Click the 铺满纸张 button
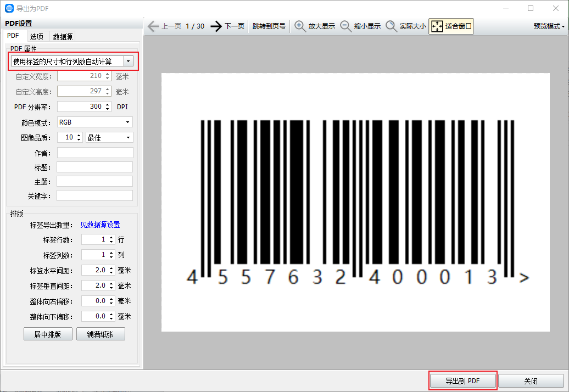 coord(101,334)
